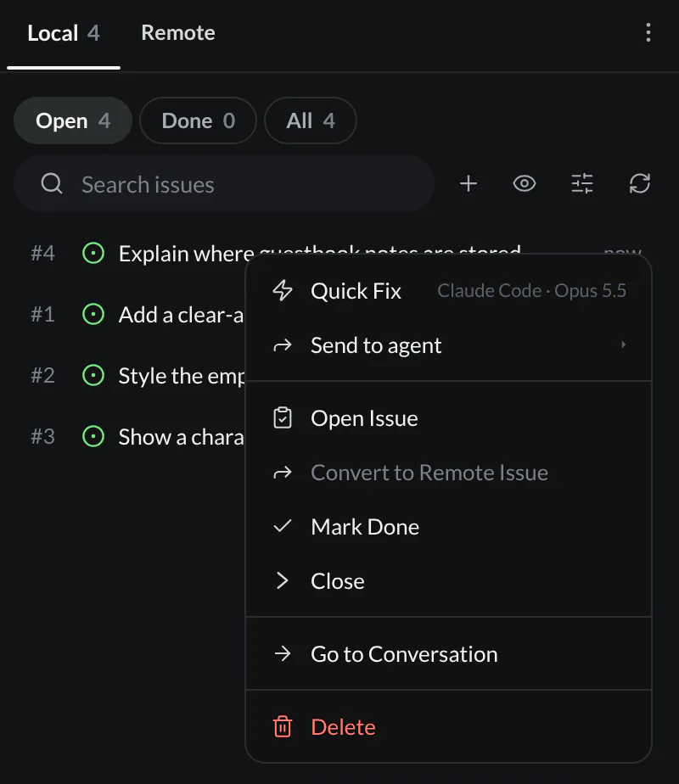Click the Search issues input field
This screenshot has height=784, width=679.
[224, 184]
